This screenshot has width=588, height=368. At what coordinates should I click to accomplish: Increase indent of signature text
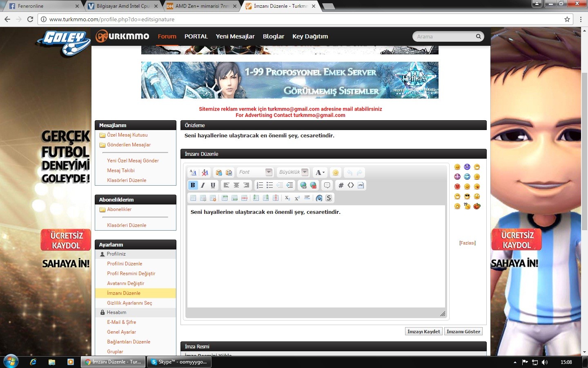click(290, 185)
